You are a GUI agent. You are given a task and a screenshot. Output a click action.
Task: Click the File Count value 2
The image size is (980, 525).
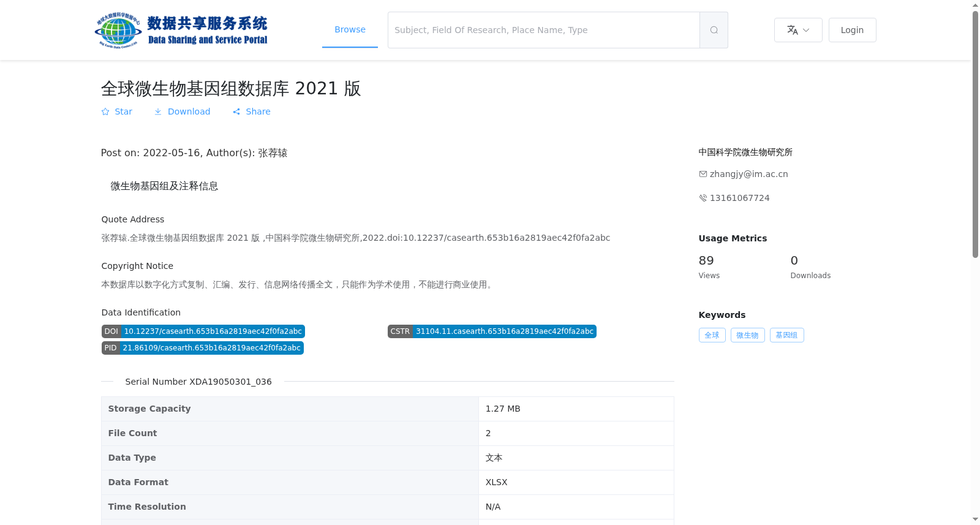pos(488,433)
